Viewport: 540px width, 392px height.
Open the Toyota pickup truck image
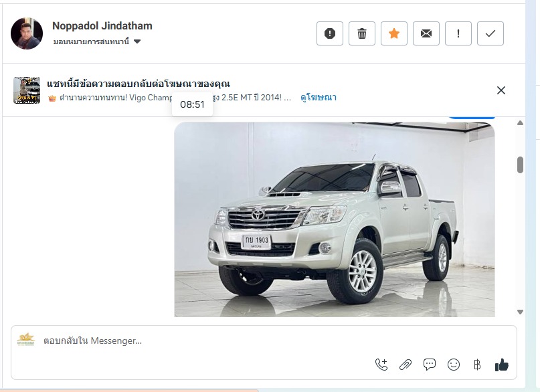pos(335,219)
